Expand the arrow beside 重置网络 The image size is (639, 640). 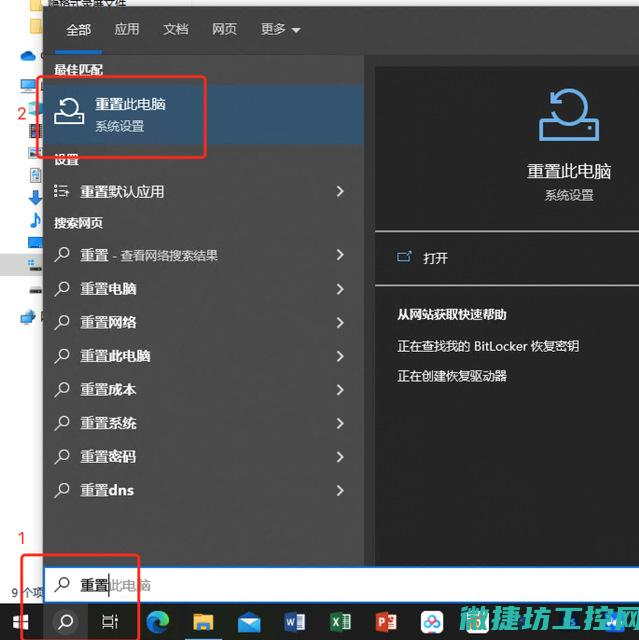pyautogui.click(x=340, y=322)
